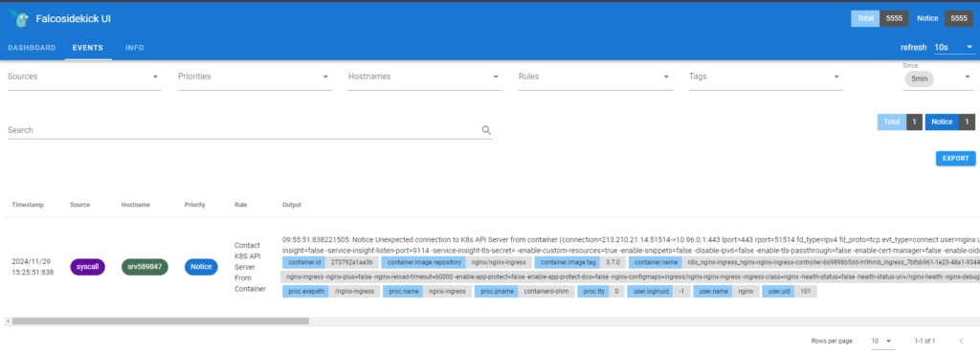The image size is (980, 355).
Task: Click the Falcosidekick UI title
Action: [x=73, y=19]
